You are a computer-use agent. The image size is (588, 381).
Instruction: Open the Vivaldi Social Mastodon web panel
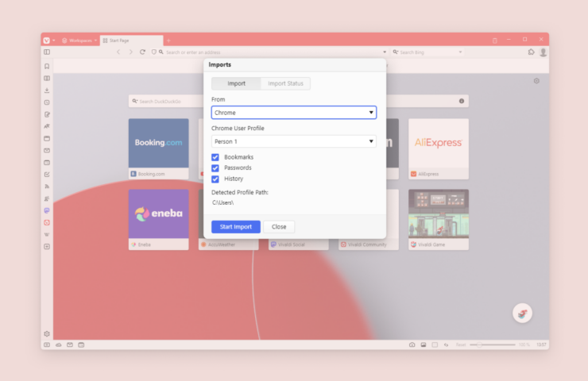tap(47, 210)
